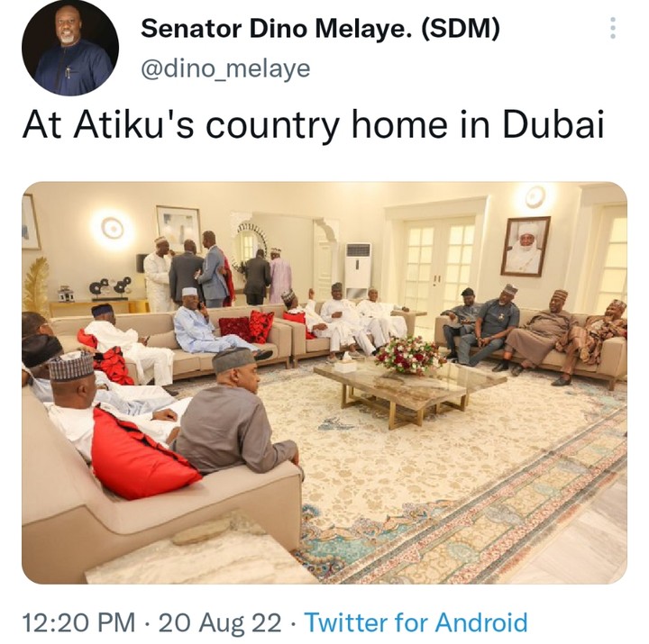The height and width of the screenshot is (644, 649).
Task: Open the three-dot more options menu
Action: pyautogui.click(x=613, y=28)
